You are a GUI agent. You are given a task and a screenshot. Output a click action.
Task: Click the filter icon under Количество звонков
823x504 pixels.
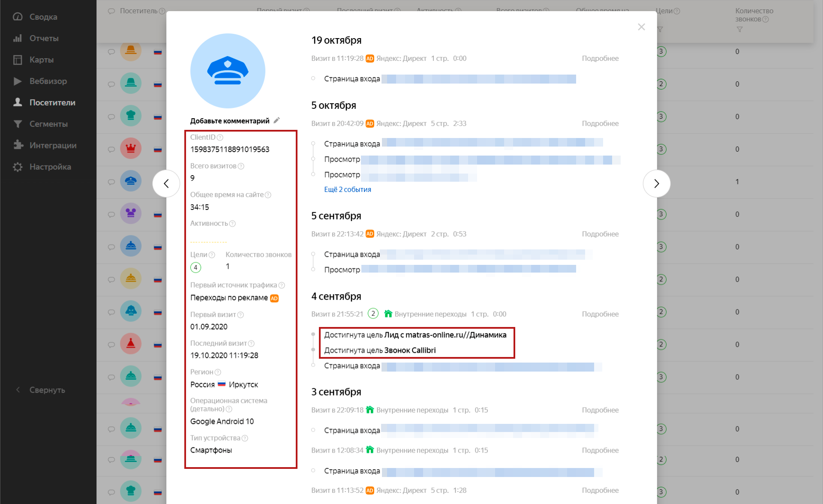click(739, 30)
